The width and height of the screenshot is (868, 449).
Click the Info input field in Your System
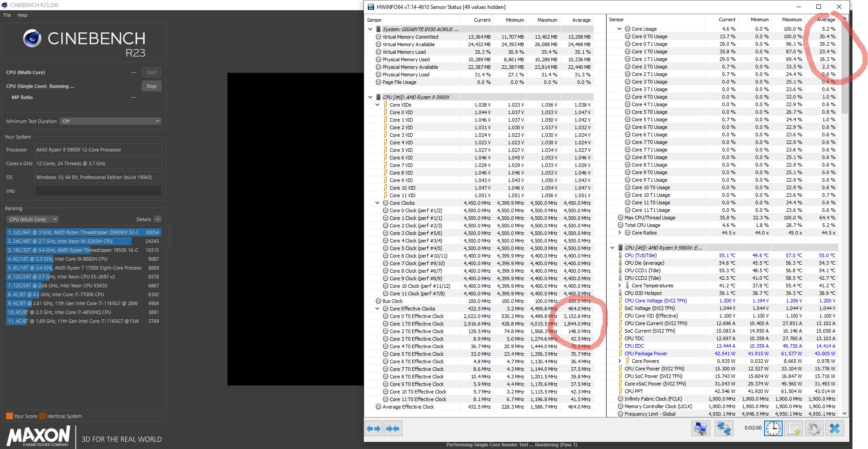click(98, 191)
